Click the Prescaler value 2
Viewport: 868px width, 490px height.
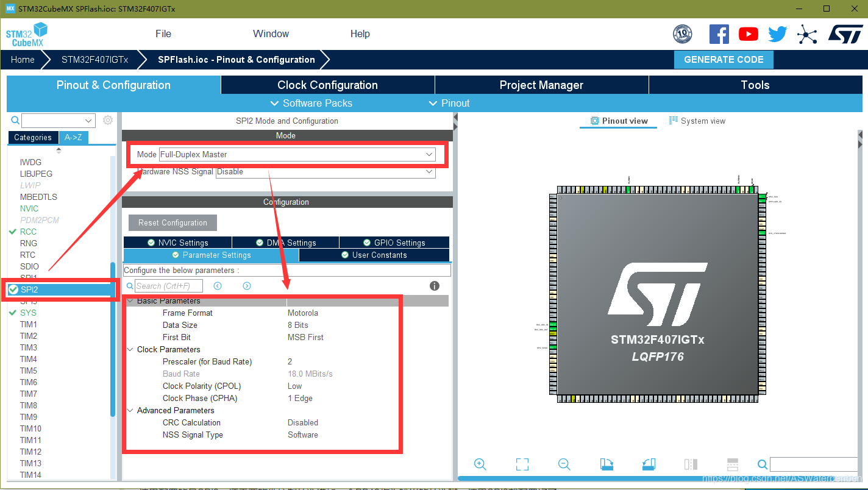pyautogui.click(x=290, y=362)
